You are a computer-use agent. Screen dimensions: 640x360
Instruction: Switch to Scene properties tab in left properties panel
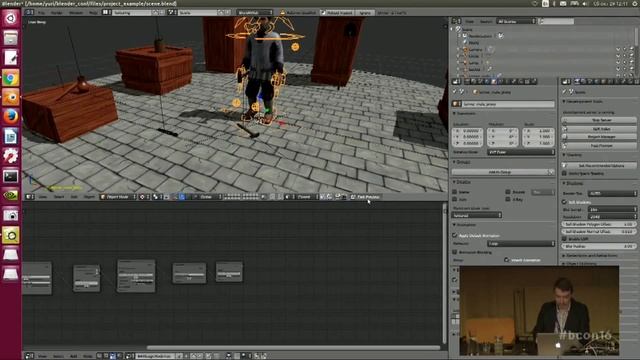point(480,82)
